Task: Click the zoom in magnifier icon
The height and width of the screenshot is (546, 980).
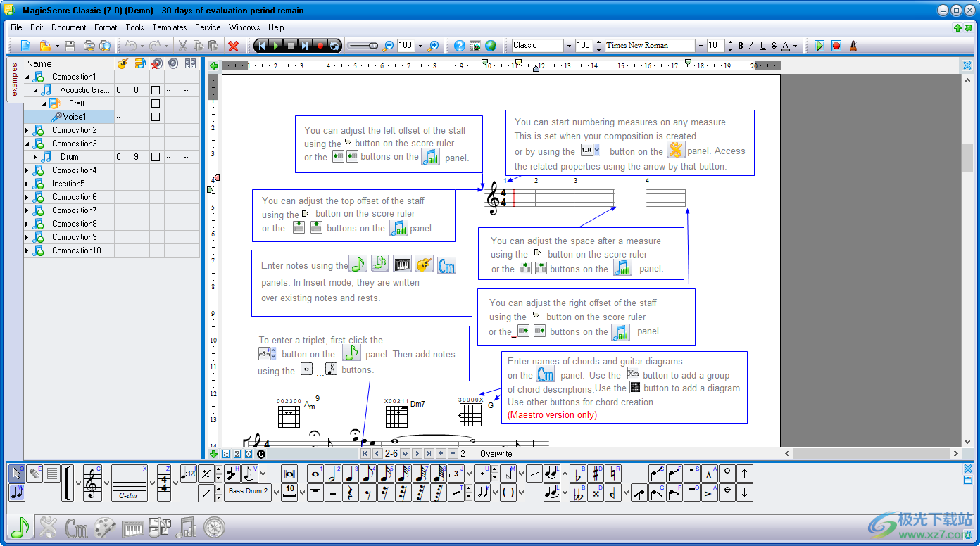Action: point(434,46)
